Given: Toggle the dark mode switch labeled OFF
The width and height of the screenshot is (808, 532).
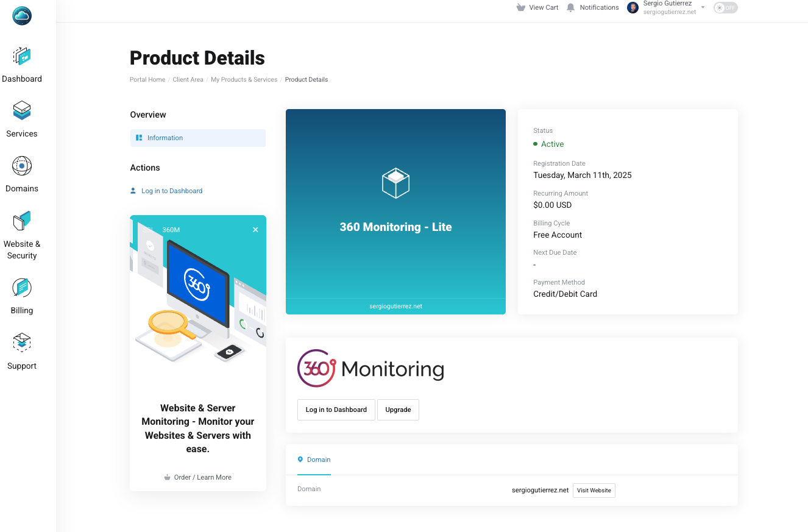Looking at the screenshot, I should (x=726, y=7).
